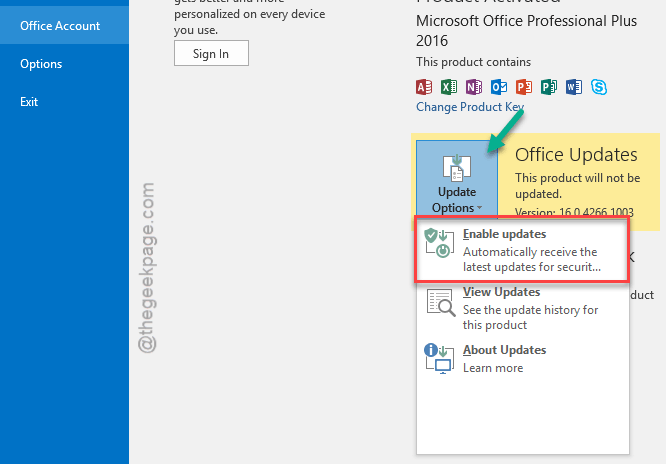
Task: Click 'Automatically receive the latest updates' description
Action: [532, 260]
